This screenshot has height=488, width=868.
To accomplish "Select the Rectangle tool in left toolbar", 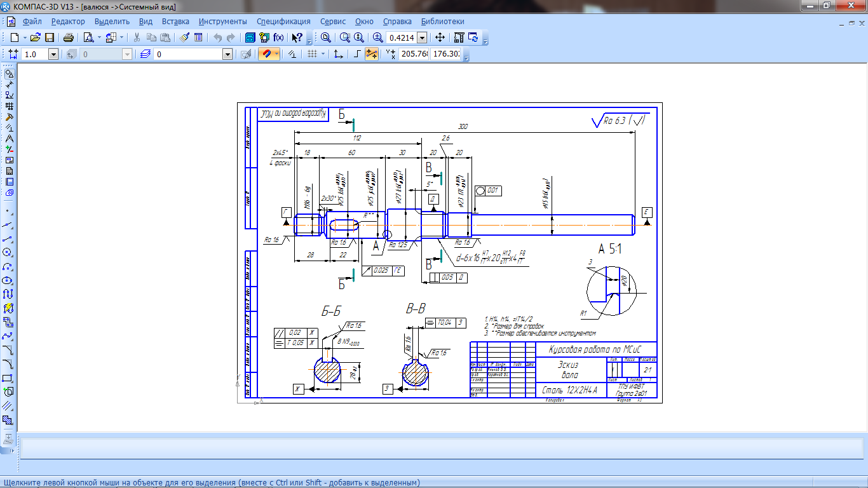I will click(8, 378).
